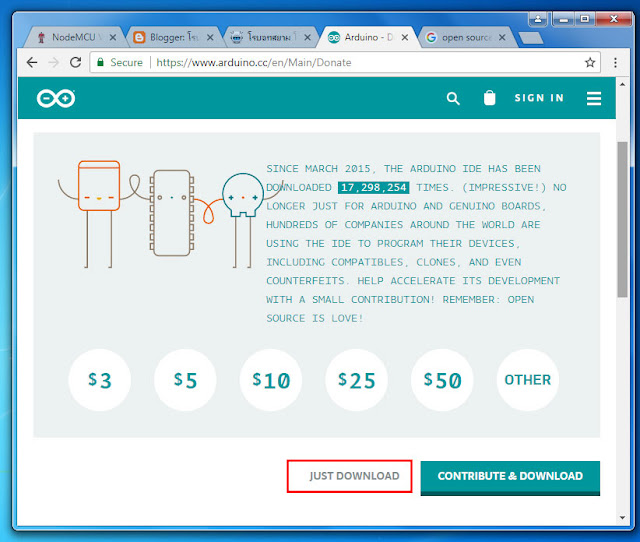Click the green Secure padlock icon
Image resolution: width=640 pixels, height=542 pixels.
coord(100,62)
